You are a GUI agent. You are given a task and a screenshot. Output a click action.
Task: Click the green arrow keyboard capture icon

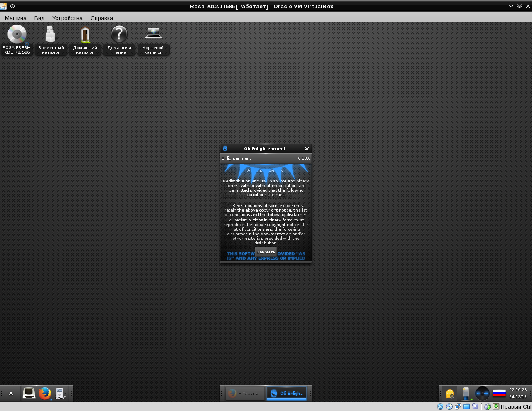[x=496, y=406]
